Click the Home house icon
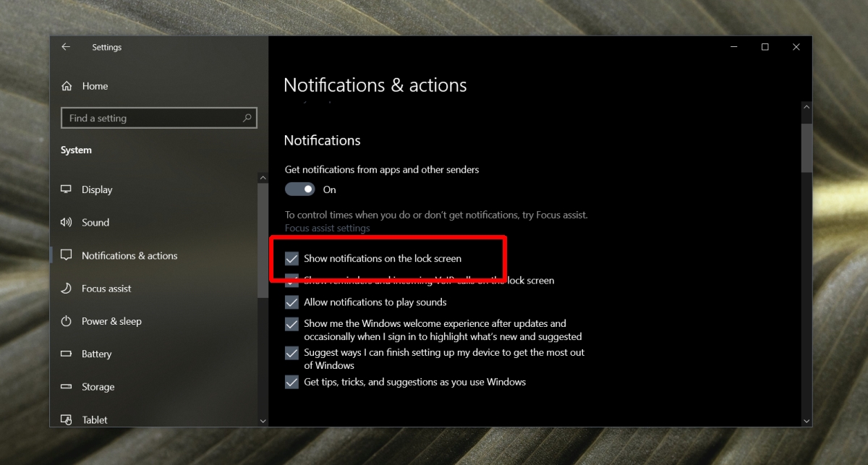Viewport: 868px width, 465px height. (x=67, y=85)
